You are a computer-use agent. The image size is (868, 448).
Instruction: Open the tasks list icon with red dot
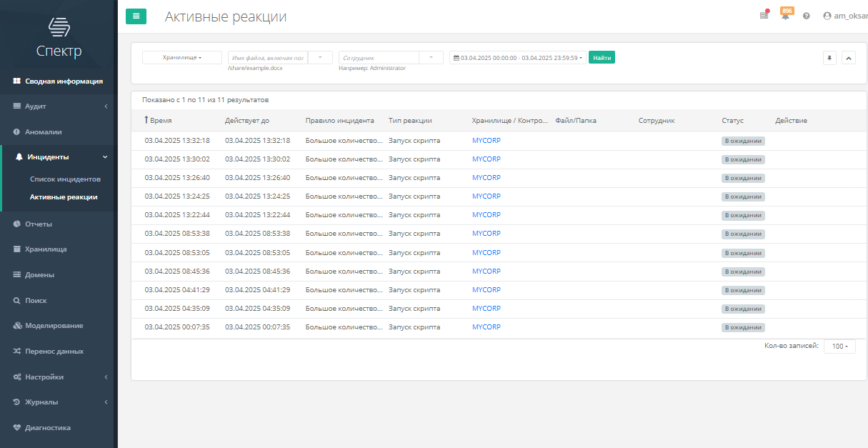point(764,15)
